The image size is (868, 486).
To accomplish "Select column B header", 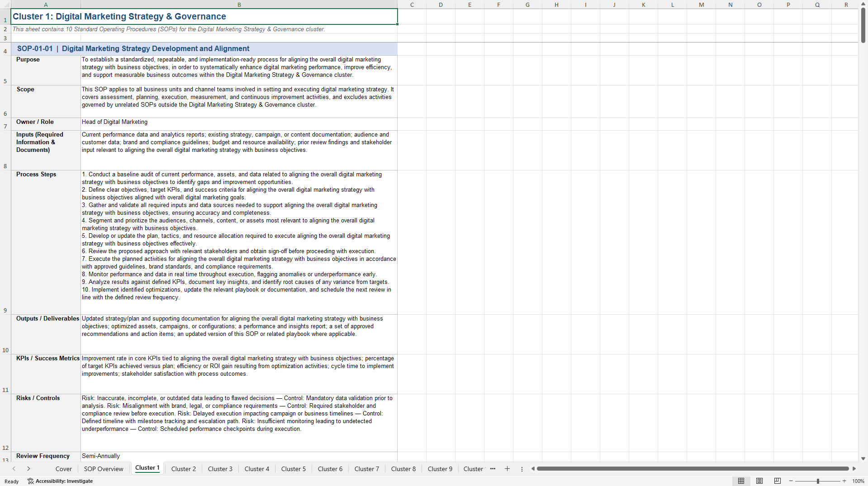I will pyautogui.click(x=239, y=5).
